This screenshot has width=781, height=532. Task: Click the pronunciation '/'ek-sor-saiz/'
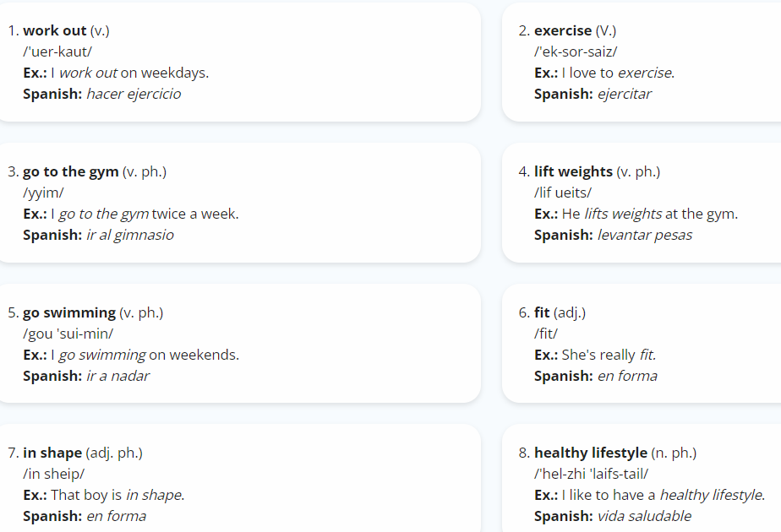[x=576, y=52]
